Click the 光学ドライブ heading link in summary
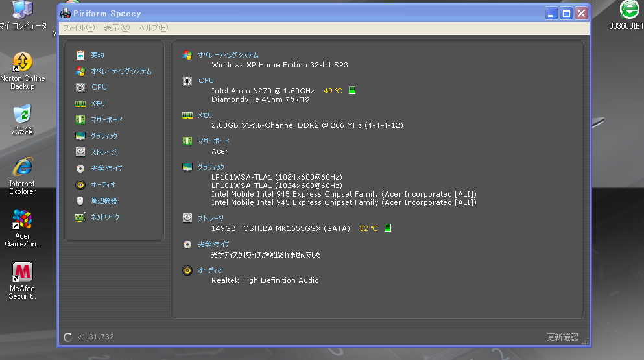 (213, 244)
